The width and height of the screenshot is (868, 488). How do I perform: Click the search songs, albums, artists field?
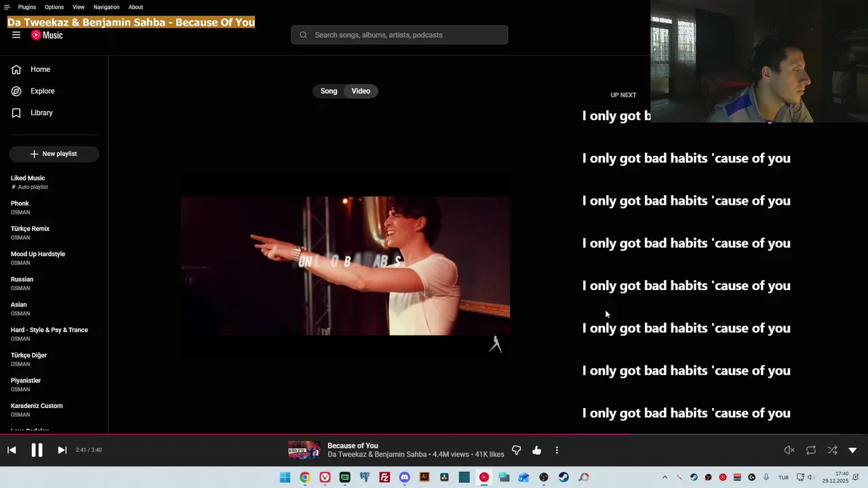399,35
